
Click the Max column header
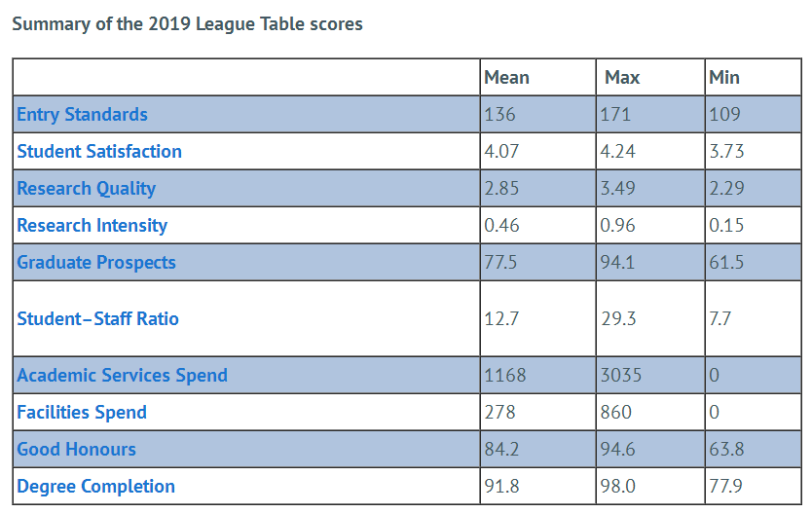click(622, 78)
